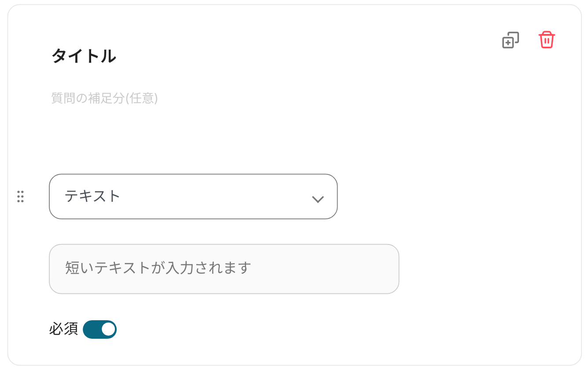This screenshot has width=588, height=370.
Task: Turn off the 必須 toggle switch
Action: point(100,329)
